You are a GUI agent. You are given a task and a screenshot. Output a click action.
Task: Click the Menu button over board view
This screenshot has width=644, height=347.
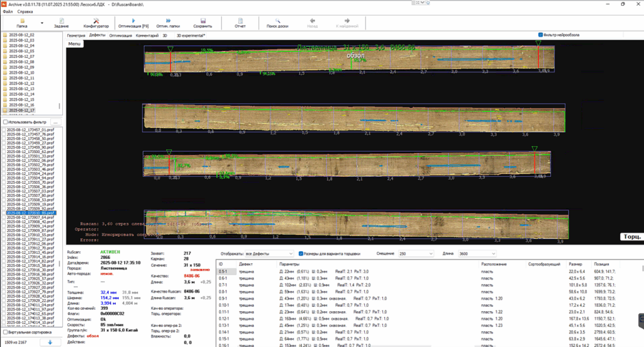74,43
